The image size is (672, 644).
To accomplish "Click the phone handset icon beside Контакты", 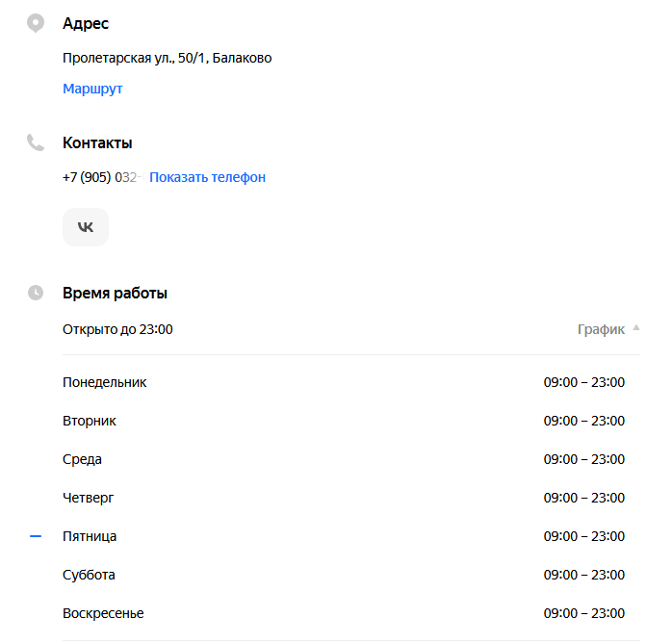I will pos(36,142).
